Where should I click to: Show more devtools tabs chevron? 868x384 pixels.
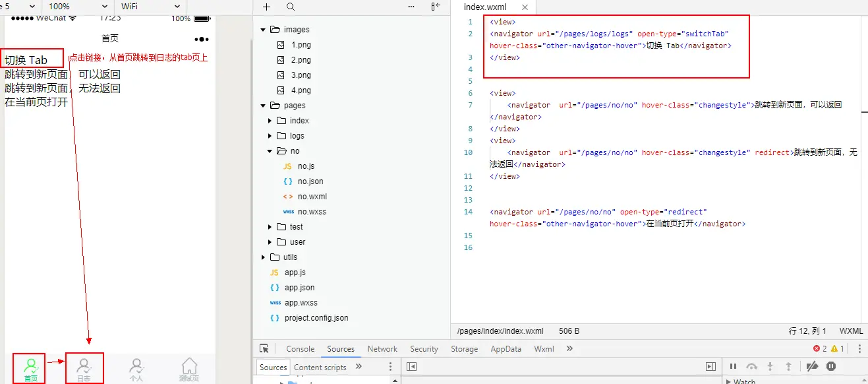click(x=569, y=348)
